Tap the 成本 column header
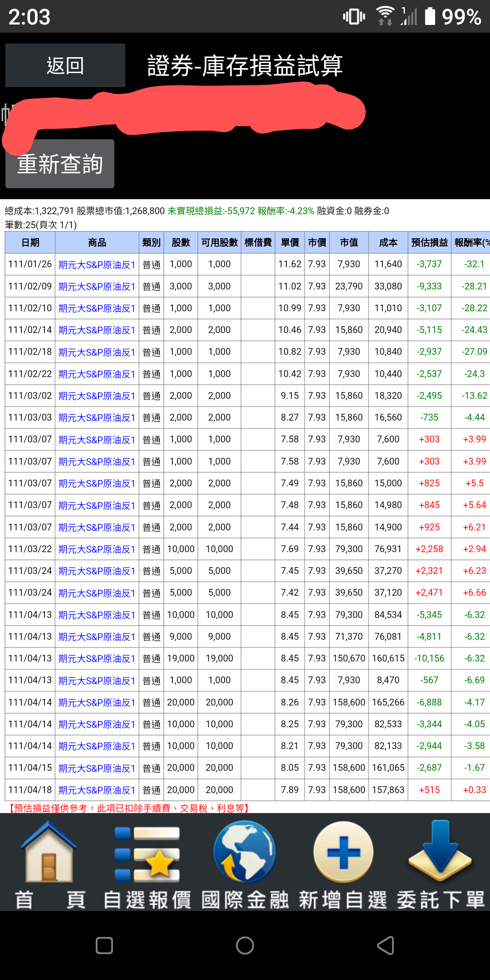490x980 pixels. (388, 243)
